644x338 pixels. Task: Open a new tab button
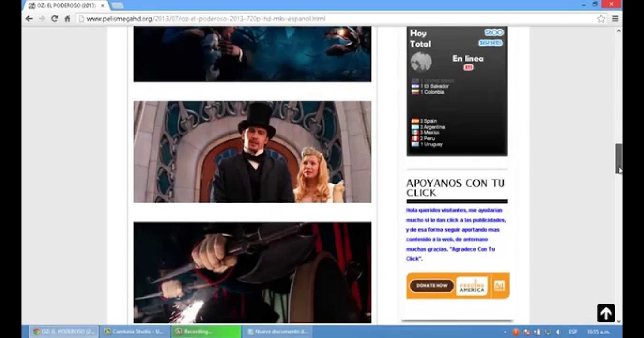coord(116,5)
